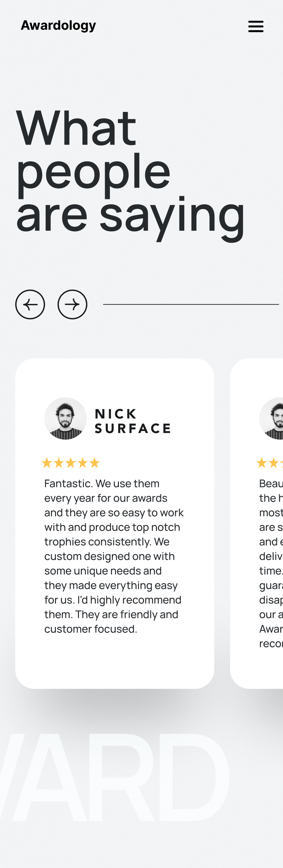Click Nick's review text starting with "Fantastic"
Image resolution: width=283 pixels, height=868 pixels.
[x=114, y=556]
